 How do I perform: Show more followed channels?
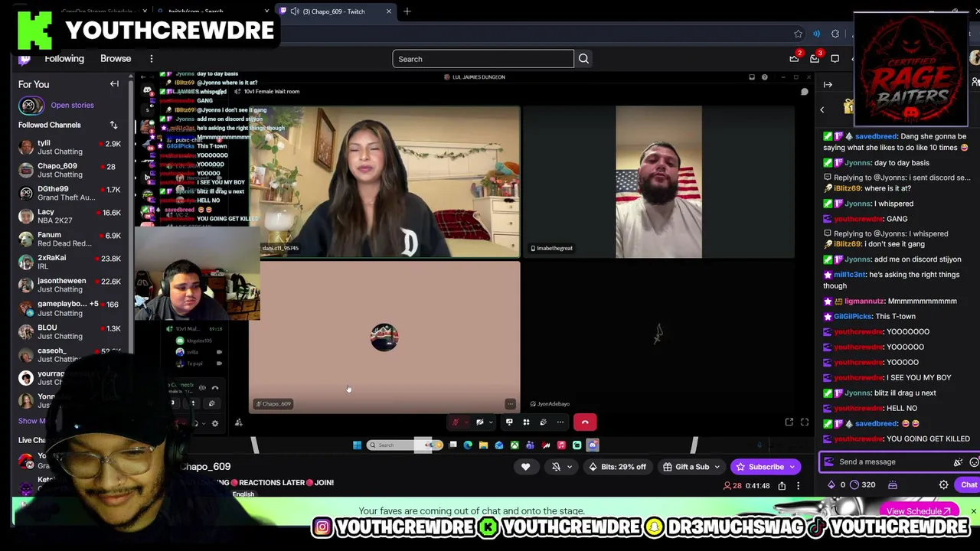31,421
